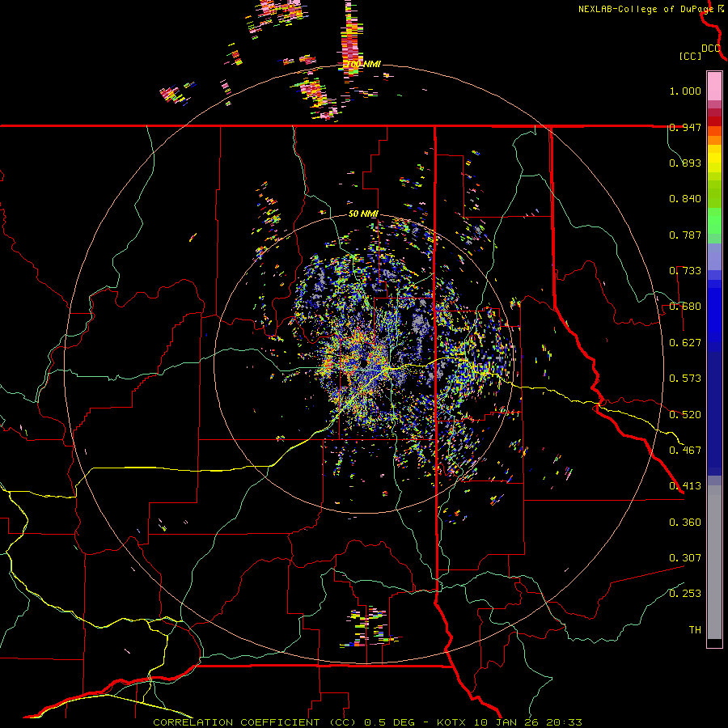The image size is (728, 728).
Task: Click the 0.893 scale value
Action: (x=685, y=163)
